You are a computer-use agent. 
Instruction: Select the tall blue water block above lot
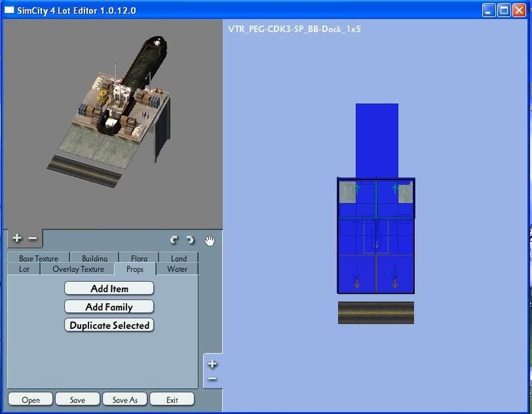coord(377,140)
